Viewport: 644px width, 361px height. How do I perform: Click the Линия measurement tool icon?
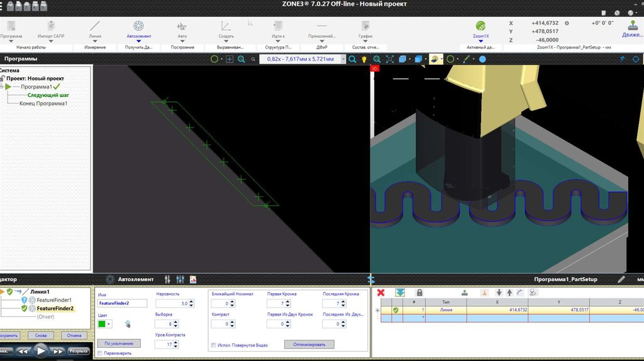pyautogui.click(x=95, y=26)
